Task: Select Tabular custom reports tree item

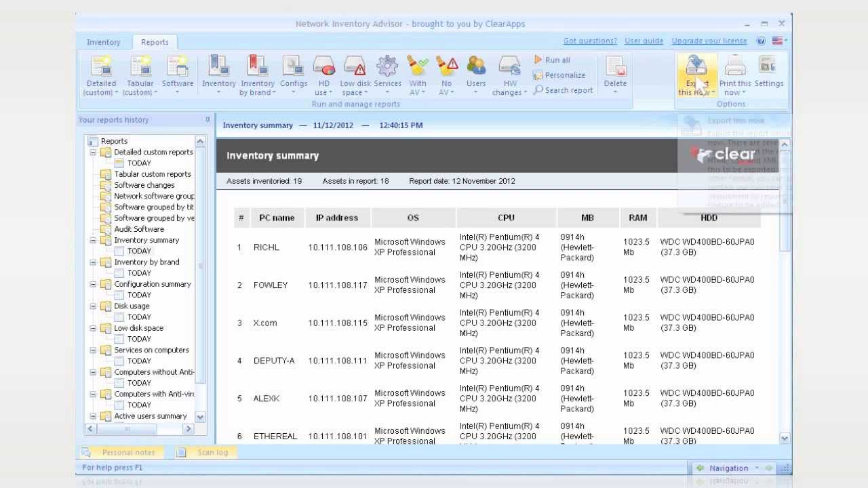Action: [x=153, y=174]
